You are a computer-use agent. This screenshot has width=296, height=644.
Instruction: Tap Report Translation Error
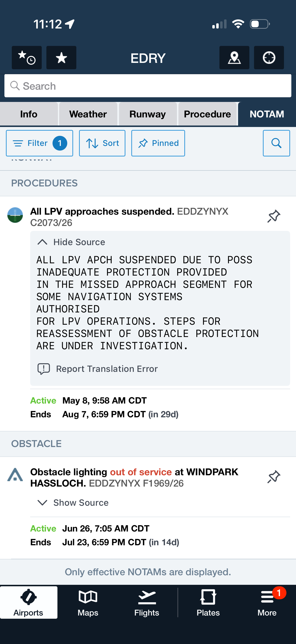pos(98,369)
